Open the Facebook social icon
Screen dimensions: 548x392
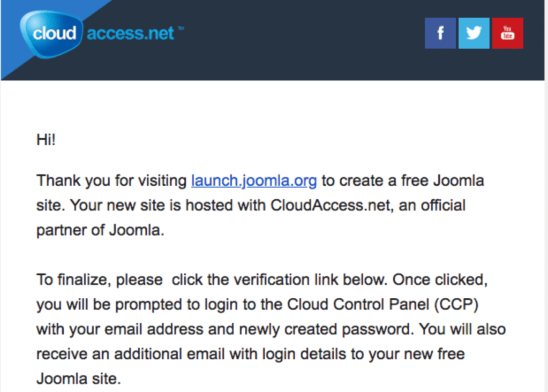440,33
